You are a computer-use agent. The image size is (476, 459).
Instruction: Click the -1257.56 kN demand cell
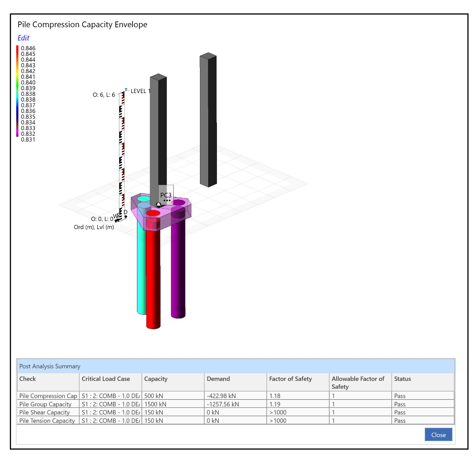[x=236, y=404]
